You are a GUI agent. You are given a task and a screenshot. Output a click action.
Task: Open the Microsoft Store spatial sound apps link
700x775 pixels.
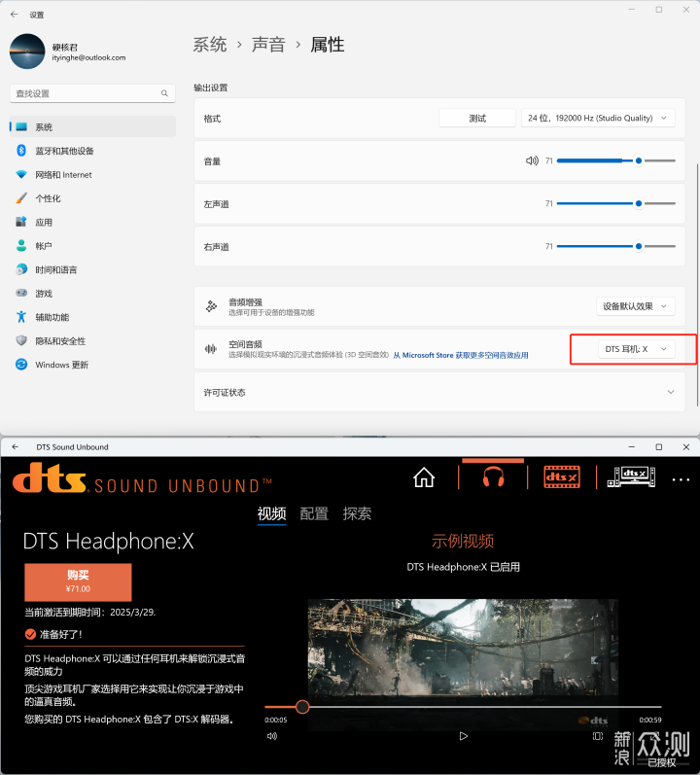[x=461, y=355]
